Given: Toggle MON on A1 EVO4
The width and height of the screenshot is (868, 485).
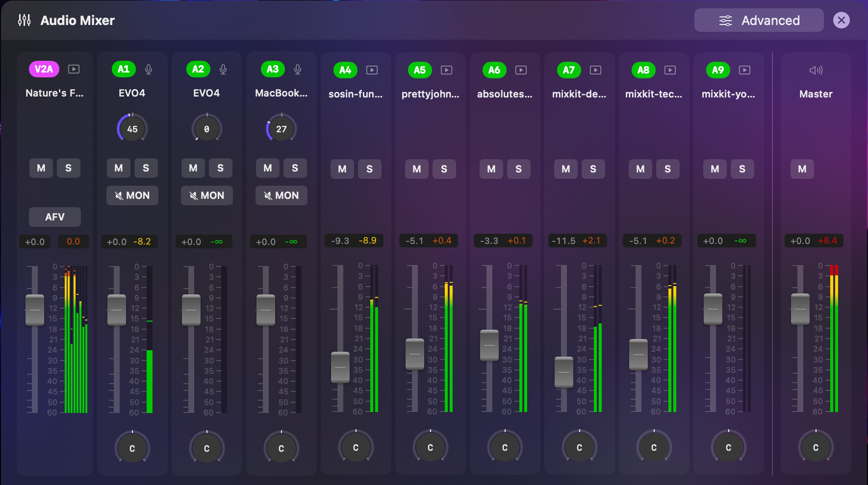Looking at the screenshot, I should (132, 195).
